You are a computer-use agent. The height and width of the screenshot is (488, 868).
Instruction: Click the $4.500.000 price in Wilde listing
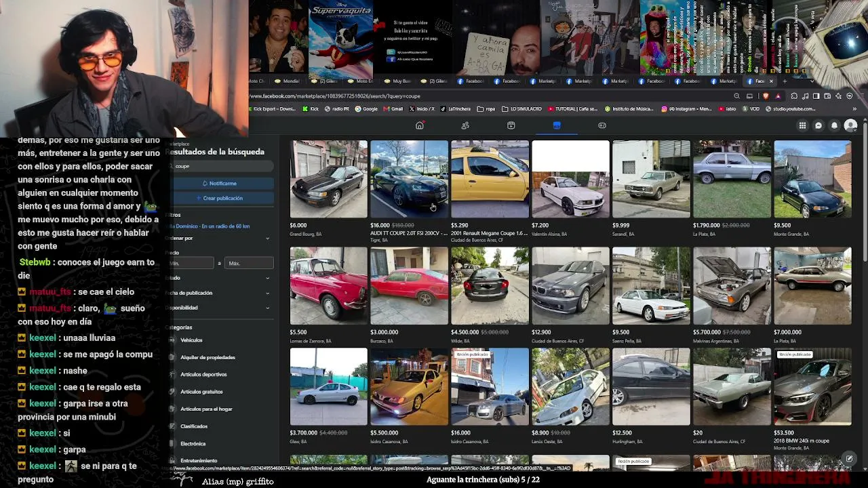click(x=465, y=332)
